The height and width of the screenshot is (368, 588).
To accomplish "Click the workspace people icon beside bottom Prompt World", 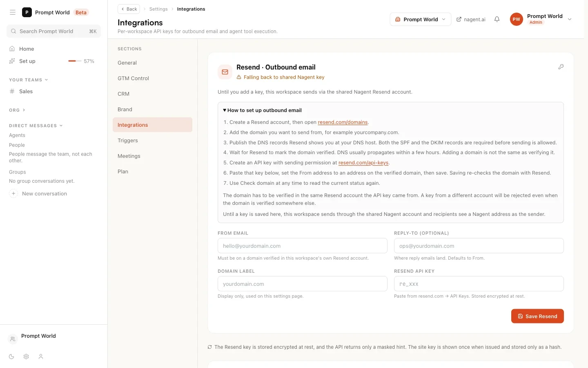I will click(13, 339).
